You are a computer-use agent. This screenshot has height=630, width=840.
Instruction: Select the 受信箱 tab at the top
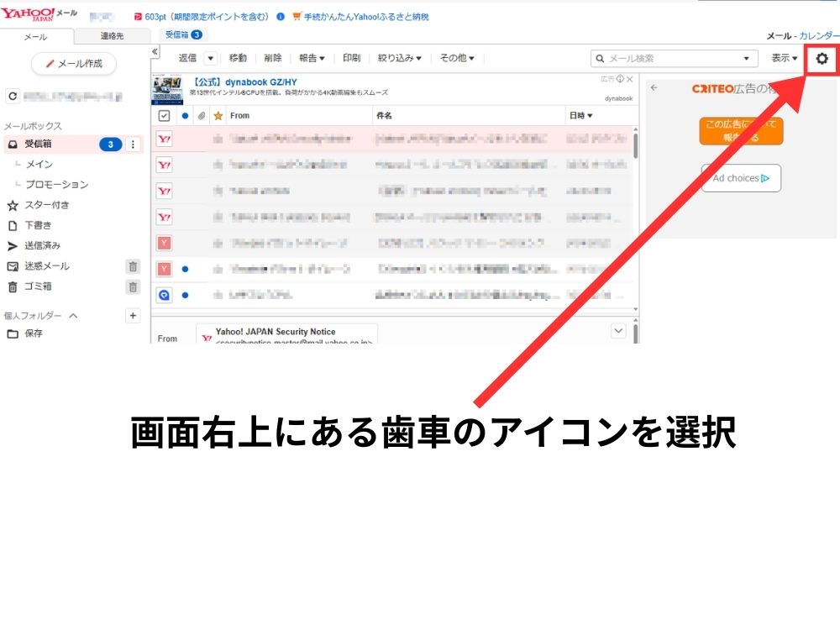[x=182, y=35]
